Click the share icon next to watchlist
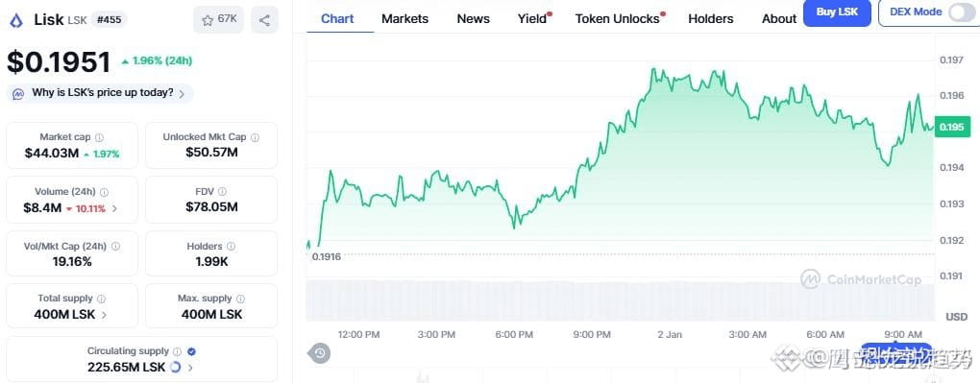980x383 pixels. (x=264, y=20)
